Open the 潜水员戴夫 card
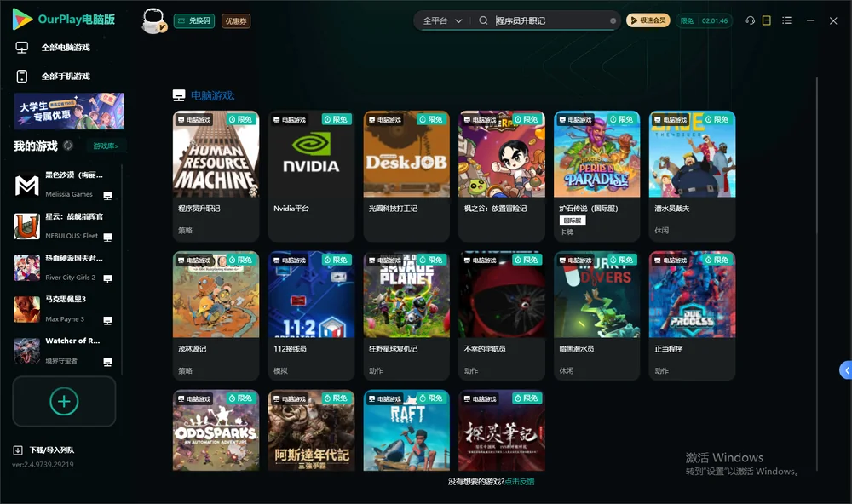852x504 pixels. (692, 176)
